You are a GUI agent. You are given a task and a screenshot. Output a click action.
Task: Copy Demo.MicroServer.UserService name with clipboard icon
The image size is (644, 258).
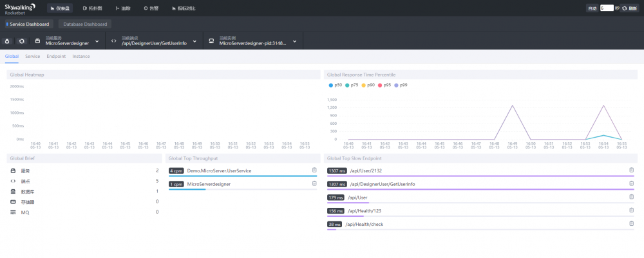(x=314, y=170)
